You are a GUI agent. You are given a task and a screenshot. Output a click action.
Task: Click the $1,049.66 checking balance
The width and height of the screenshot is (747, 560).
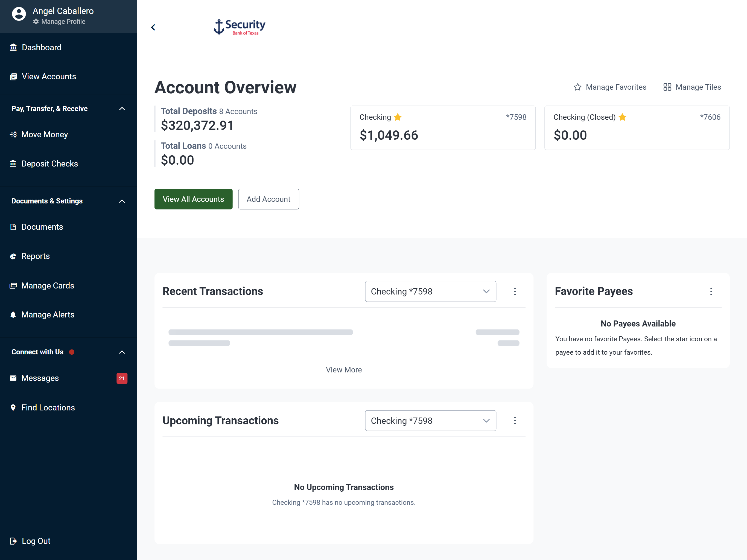[x=389, y=135]
